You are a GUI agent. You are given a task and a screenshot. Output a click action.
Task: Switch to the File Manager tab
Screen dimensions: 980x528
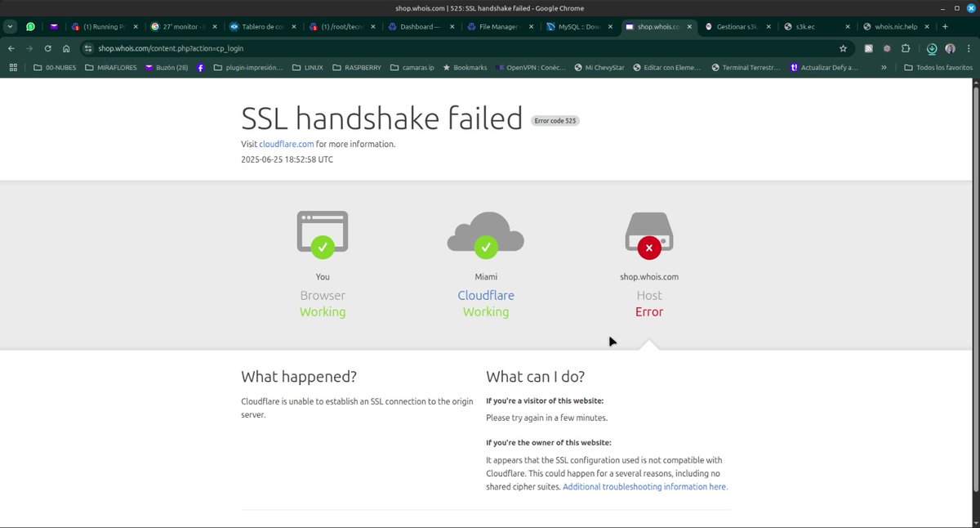click(x=501, y=26)
